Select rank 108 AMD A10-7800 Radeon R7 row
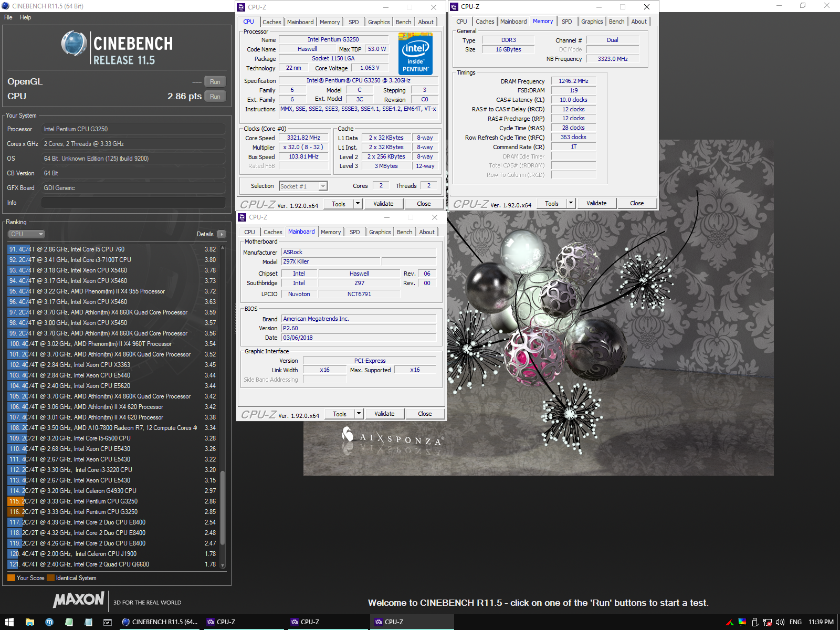 113,428
